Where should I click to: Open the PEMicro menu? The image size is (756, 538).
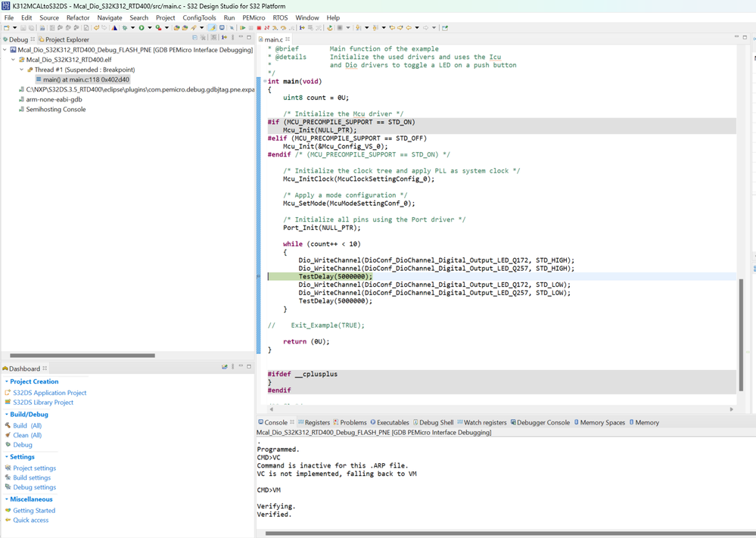[254, 17]
